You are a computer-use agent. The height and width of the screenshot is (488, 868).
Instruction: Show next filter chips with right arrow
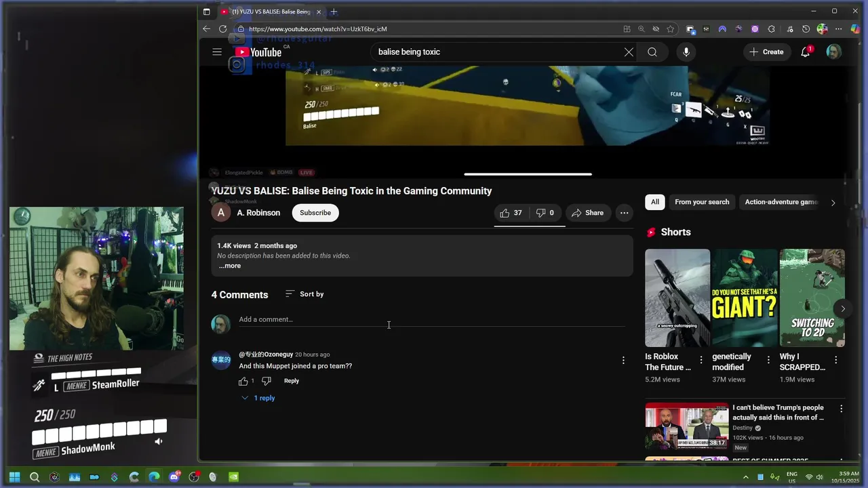tap(833, 202)
